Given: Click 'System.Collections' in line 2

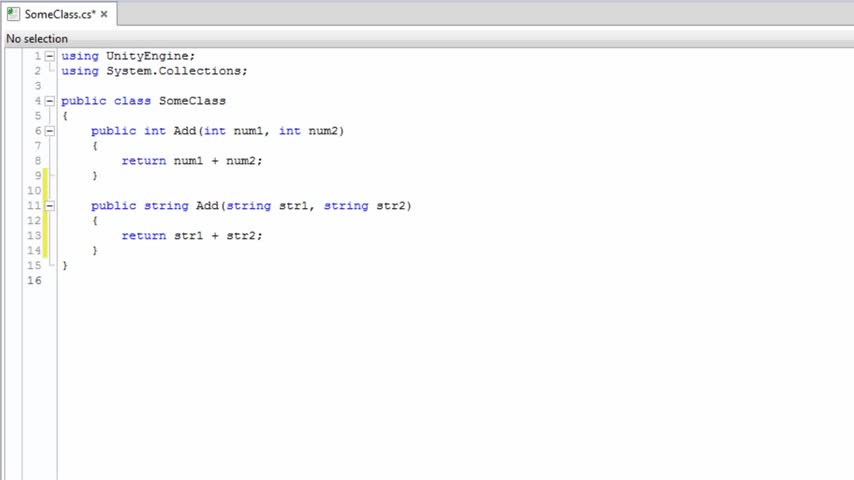Looking at the screenshot, I should pos(174,71).
